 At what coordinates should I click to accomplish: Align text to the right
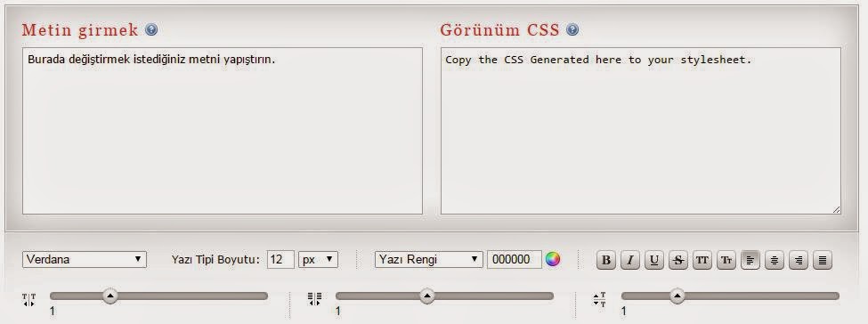798,260
